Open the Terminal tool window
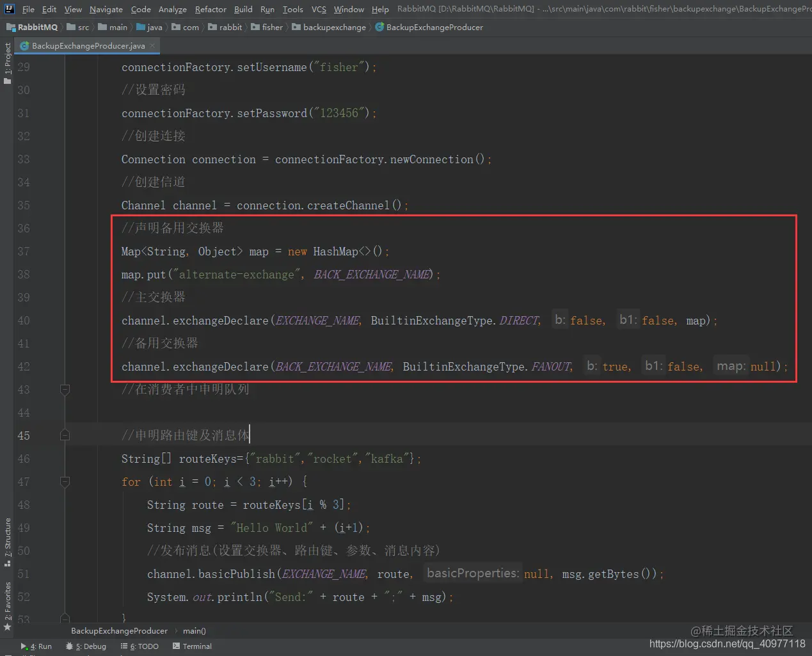 [192, 646]
